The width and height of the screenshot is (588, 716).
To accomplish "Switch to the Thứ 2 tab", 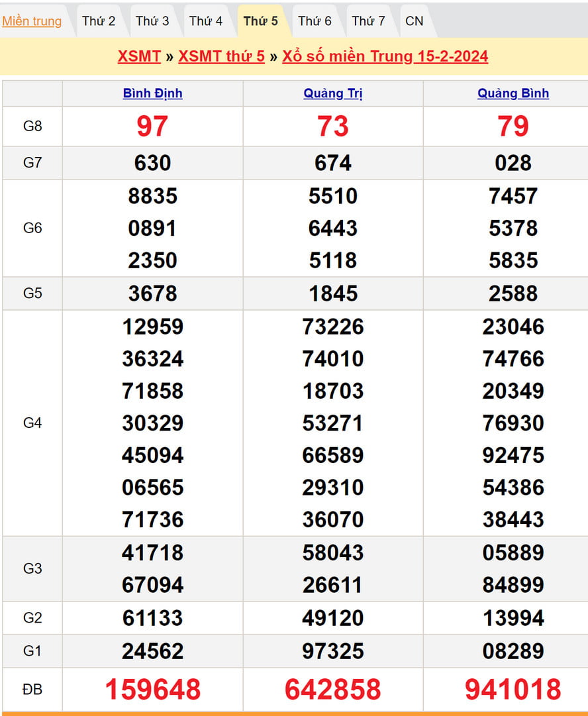I will click(x=99, y=21).
